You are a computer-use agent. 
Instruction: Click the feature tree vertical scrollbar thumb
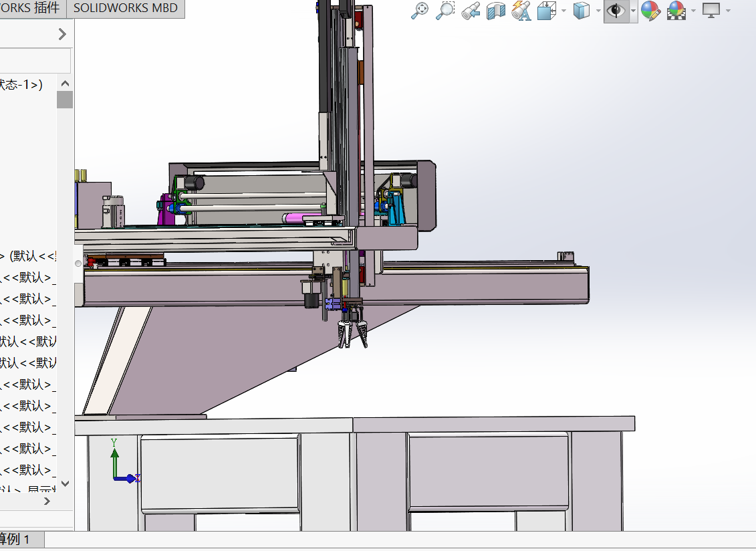coord(65,100)
